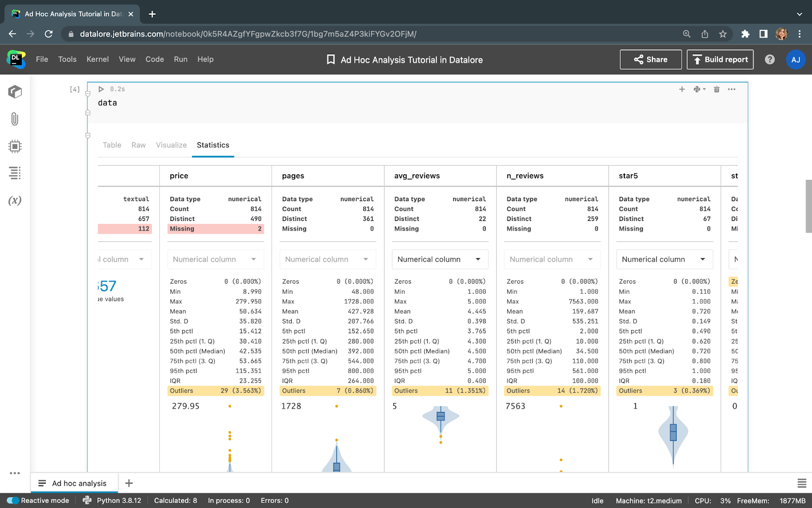Switch to the Visualize tab
The height and width of the screenshot is (508, 812).
pos(172,145)
